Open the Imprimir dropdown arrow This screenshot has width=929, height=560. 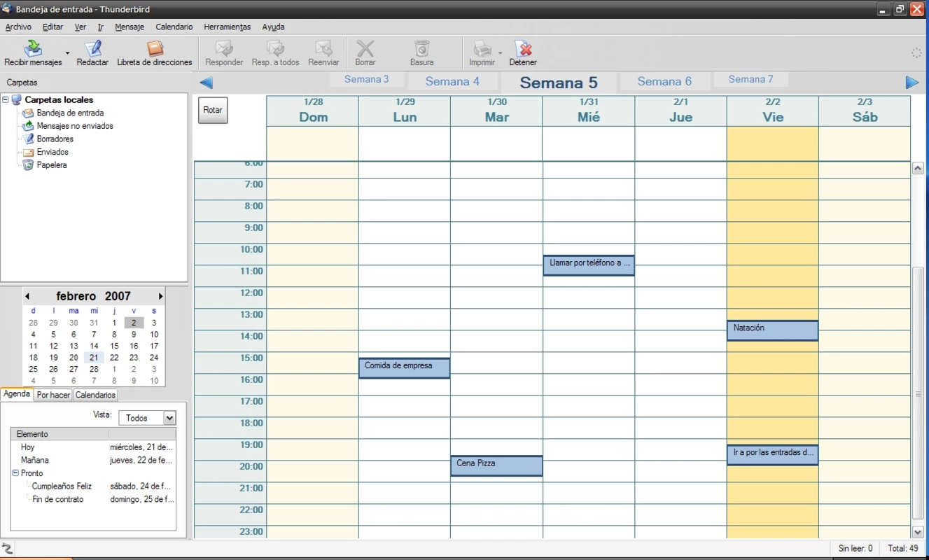point(500,52)
